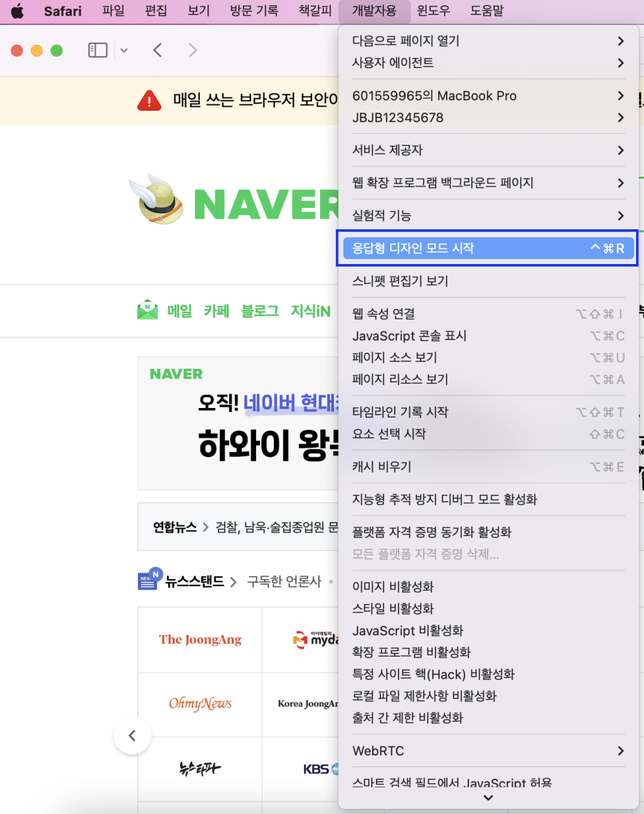
Task: Click the green NAVER logo text
Action: pyautogui.click(x=267, y=204)
